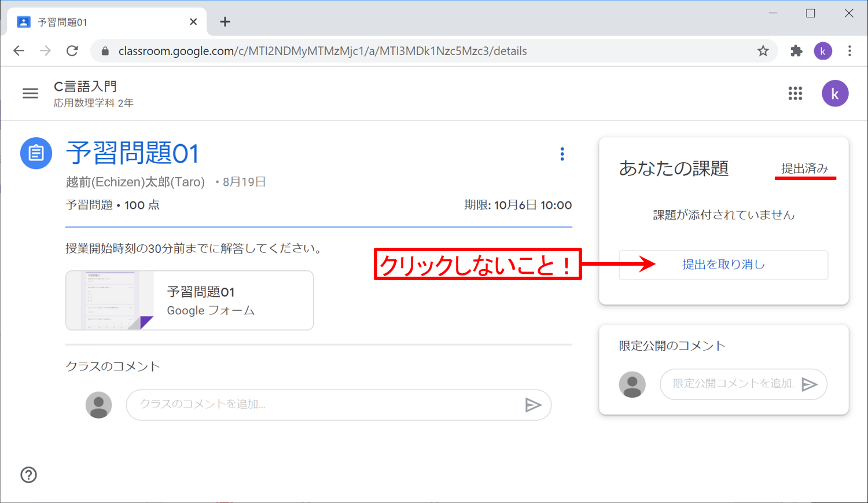Reload the page with refresh icon
Image resolution: width=868 pixels, height=503 pixels.
coord(72,51)
